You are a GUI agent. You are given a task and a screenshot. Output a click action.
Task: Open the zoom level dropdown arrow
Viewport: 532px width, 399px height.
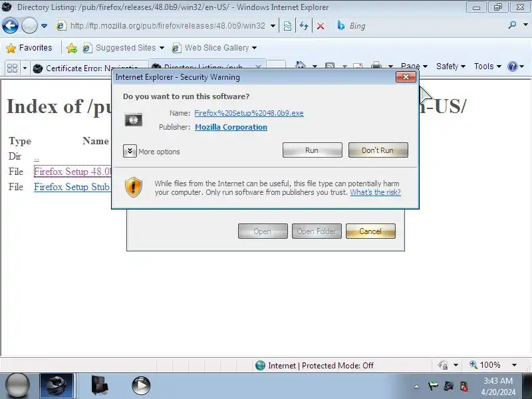[x=514, y=365]
